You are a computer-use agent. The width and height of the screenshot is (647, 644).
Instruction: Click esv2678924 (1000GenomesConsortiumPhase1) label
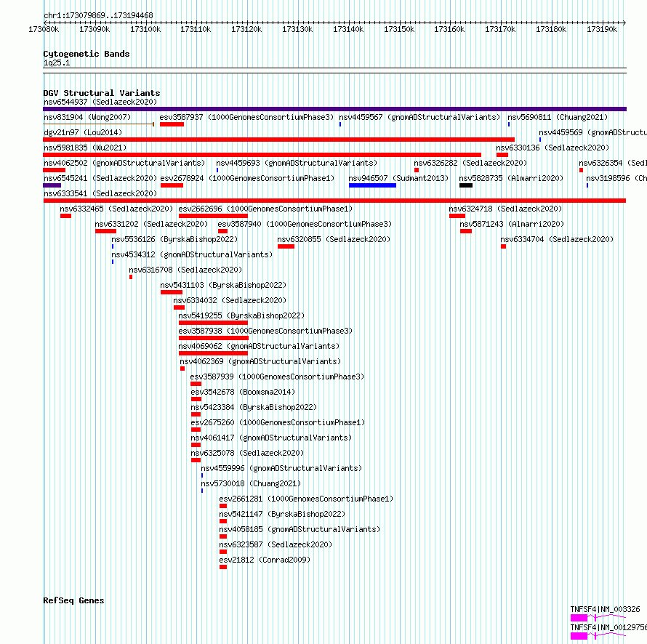pos(247,178)
